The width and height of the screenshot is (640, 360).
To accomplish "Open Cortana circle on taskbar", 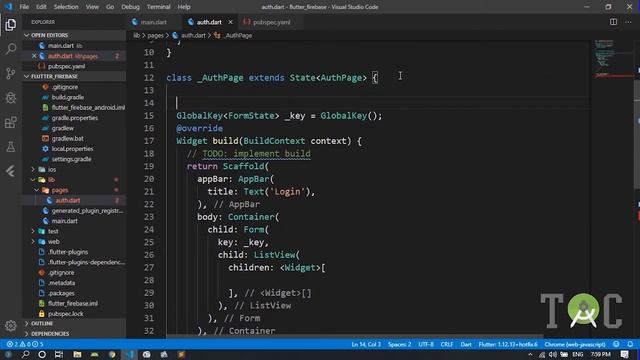I will 42,354.
